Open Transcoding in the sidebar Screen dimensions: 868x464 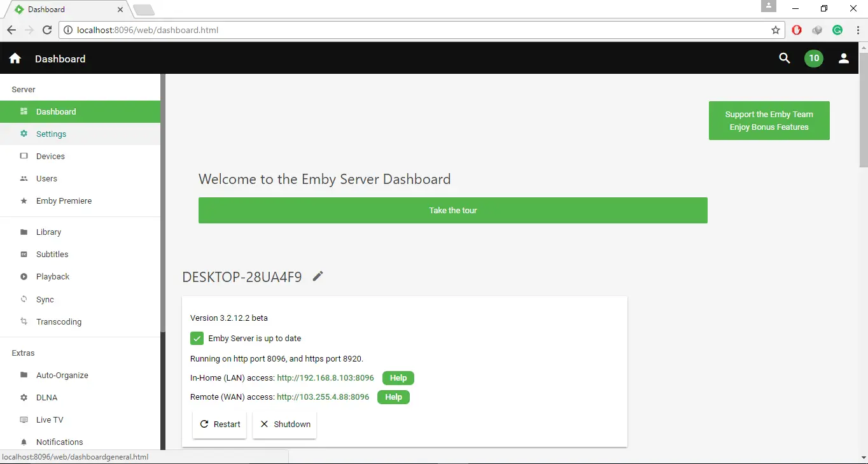[80, 321]
